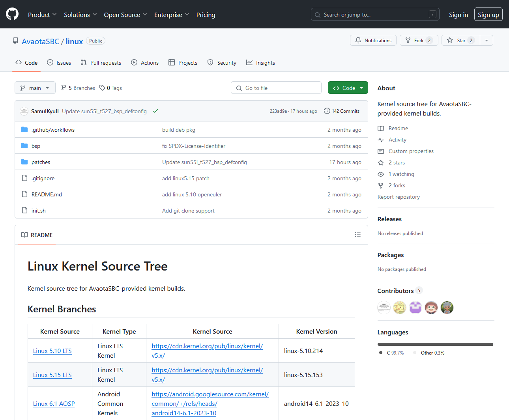Open the README.md file
This screenshot has height=420, width=509.
(x=47, y=194)
